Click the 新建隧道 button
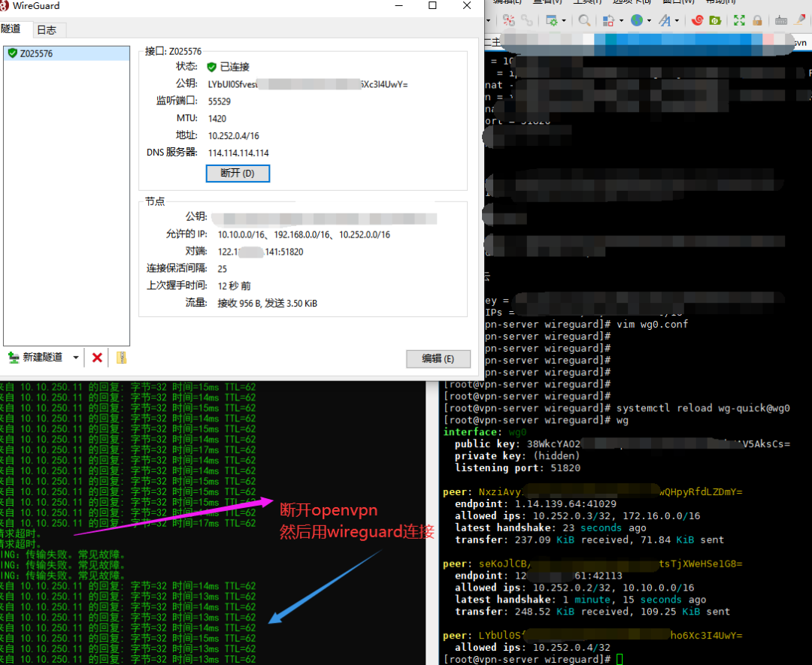812x665 pixels. coord(36,358)
